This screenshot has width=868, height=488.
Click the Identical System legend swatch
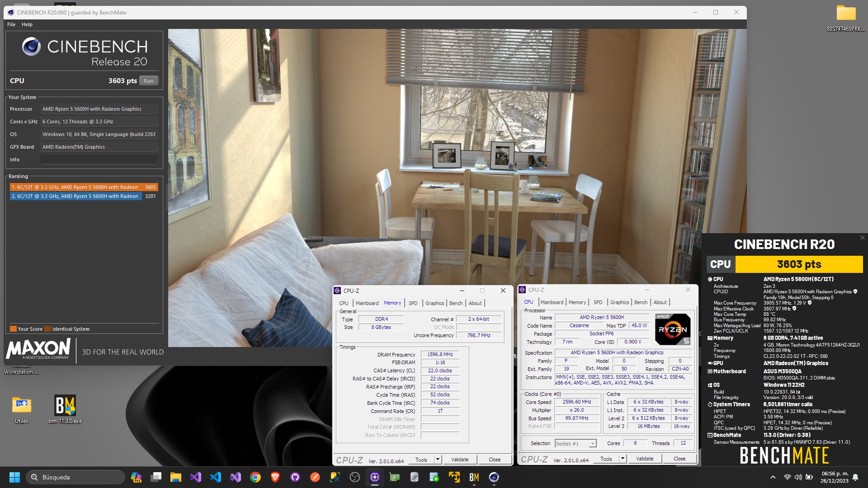[47, 329]
